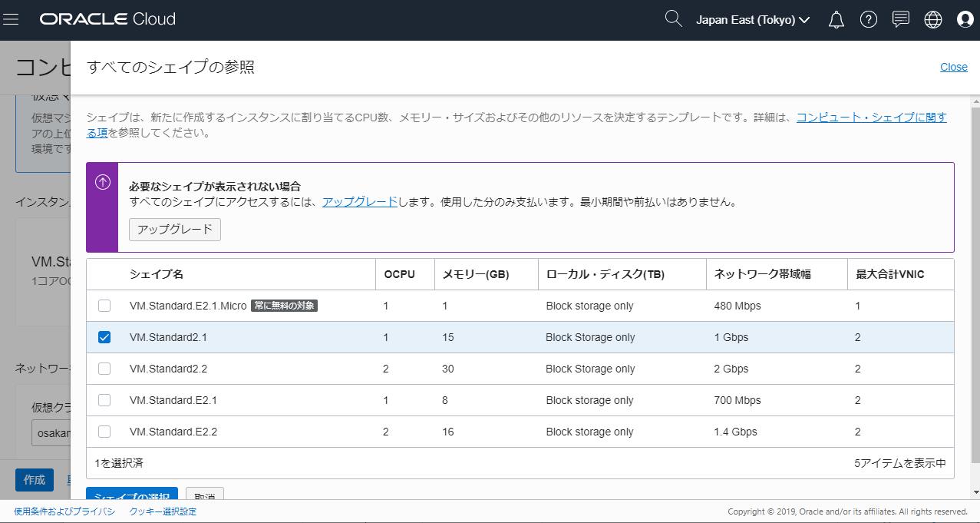Image resolution: width=980 pixels, height=523 pixels.
Task: Check the VM.Standard2.2 checkbox
Action: (x=104, y=369)
